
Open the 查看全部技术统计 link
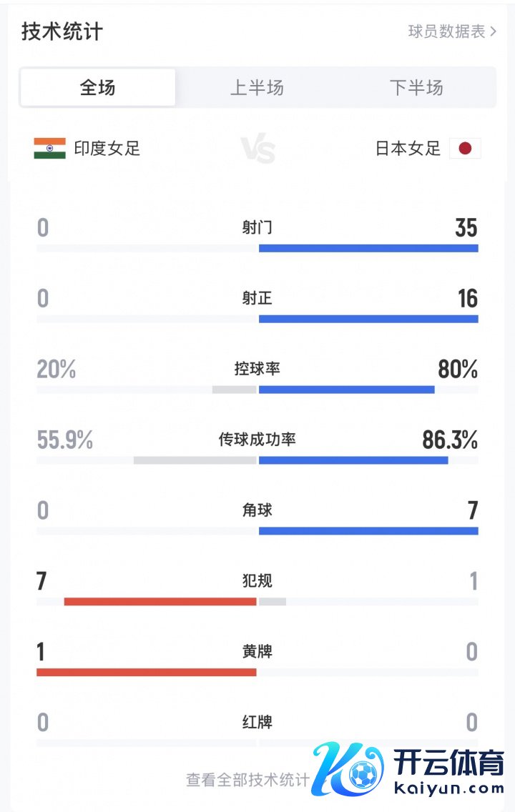247,780
